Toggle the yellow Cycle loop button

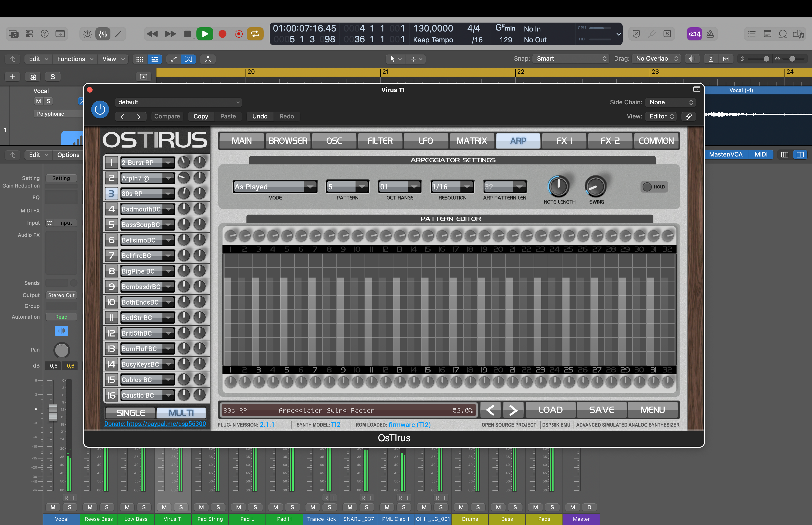(255, 34)
